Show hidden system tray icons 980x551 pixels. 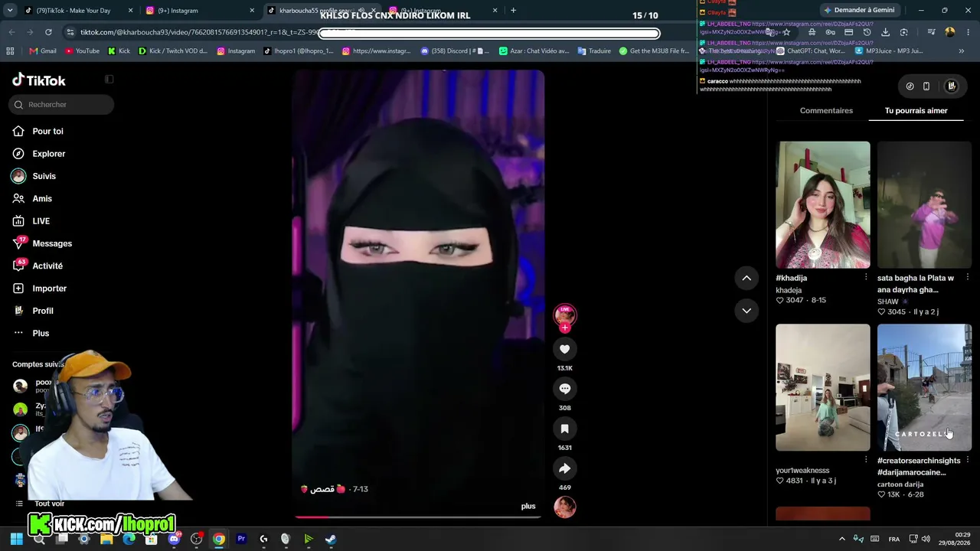[x=841, y=539]
